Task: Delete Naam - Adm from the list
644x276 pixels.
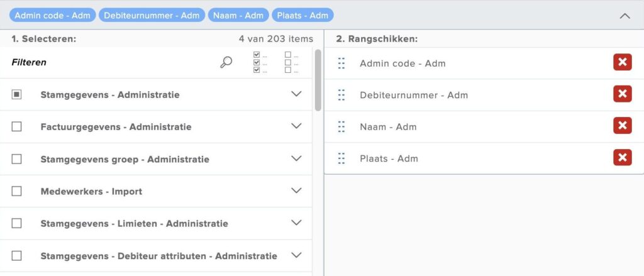Action: [622, 126]
